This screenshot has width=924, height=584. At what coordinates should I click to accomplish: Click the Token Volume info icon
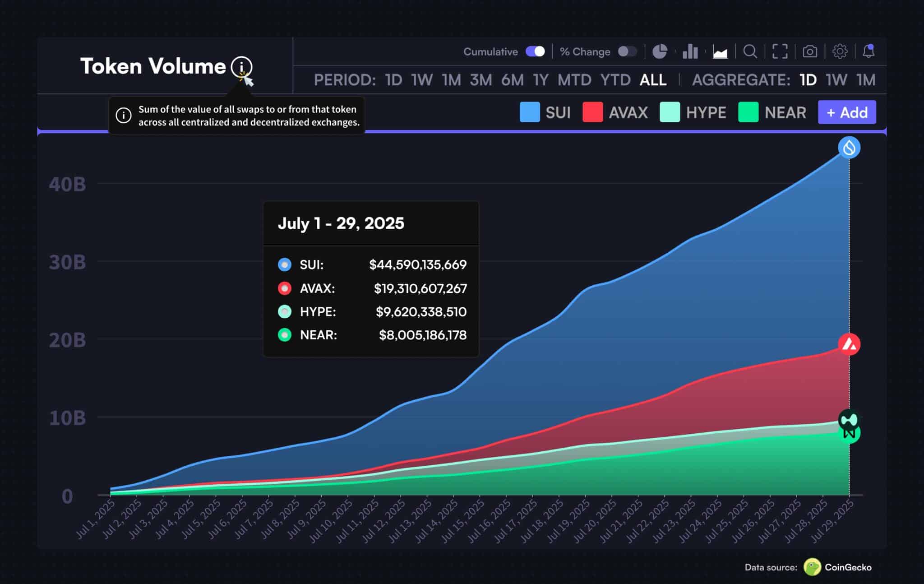pos(241,67)
